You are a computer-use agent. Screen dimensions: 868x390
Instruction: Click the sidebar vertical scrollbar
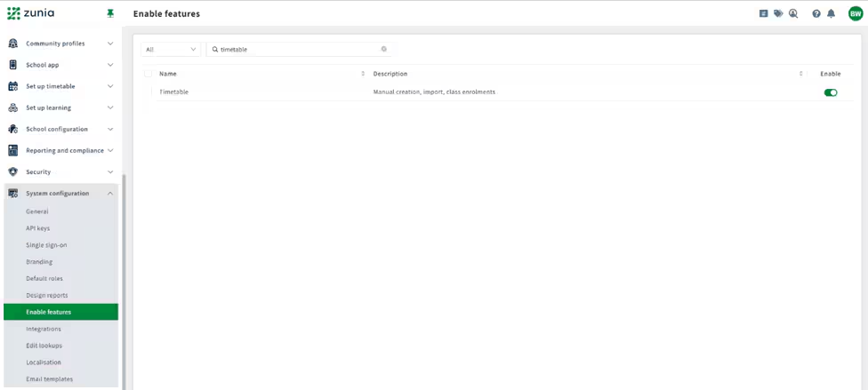[x=124, y=283]
